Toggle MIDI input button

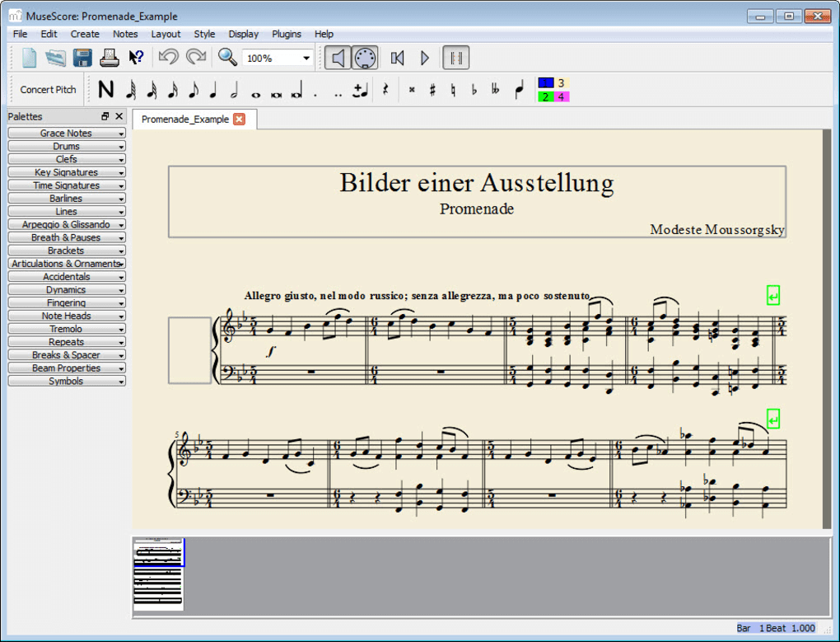365,58
